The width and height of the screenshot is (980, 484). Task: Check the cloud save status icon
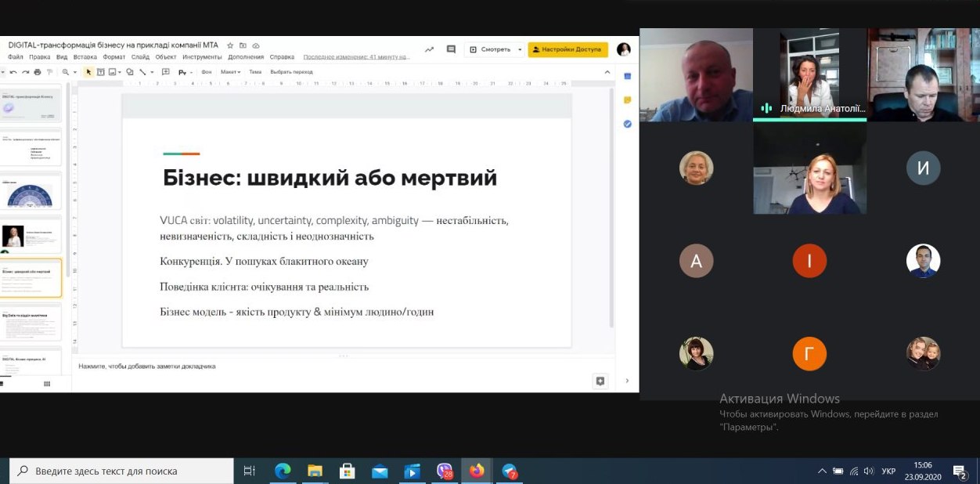[255, 45]
